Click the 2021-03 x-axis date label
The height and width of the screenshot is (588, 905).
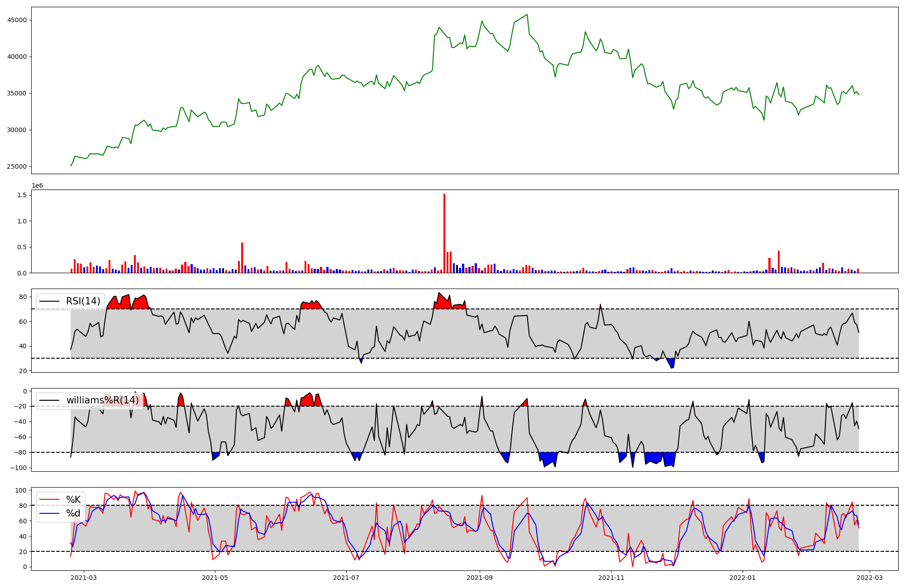coord(83,578)
